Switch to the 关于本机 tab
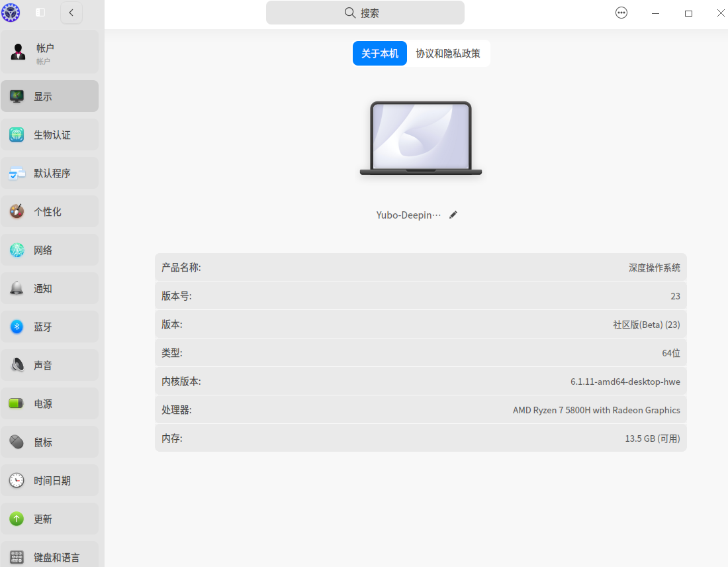Screen dimensions: 728x567 pos(380,54)
